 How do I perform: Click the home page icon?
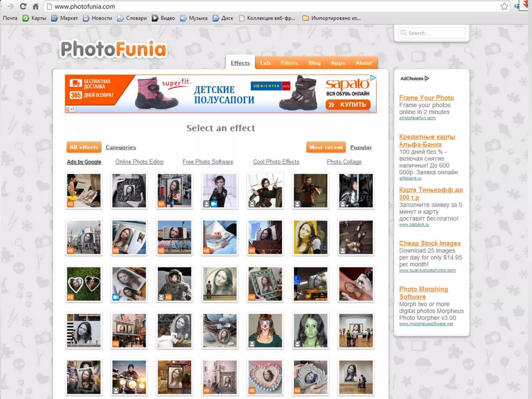pyautogui.click(x=36, y=6)
